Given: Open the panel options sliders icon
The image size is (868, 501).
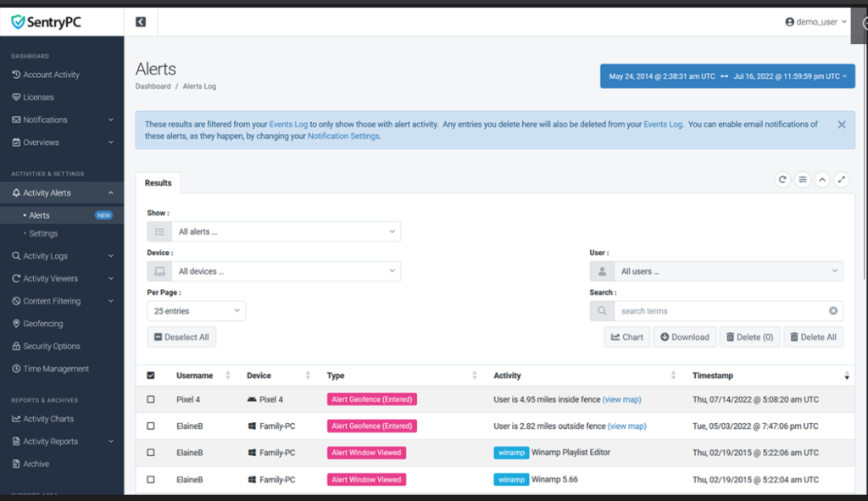Looking at the screenshot, I should coord(802,180).
